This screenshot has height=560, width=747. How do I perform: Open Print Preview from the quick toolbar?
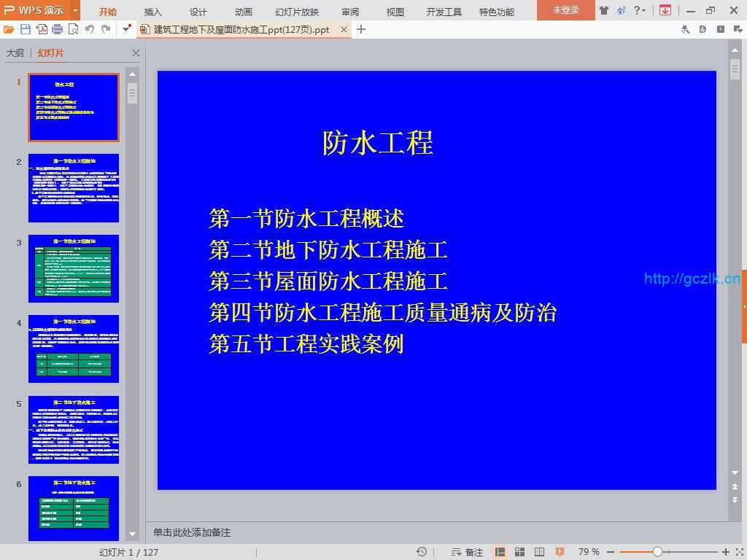[73, 29]
